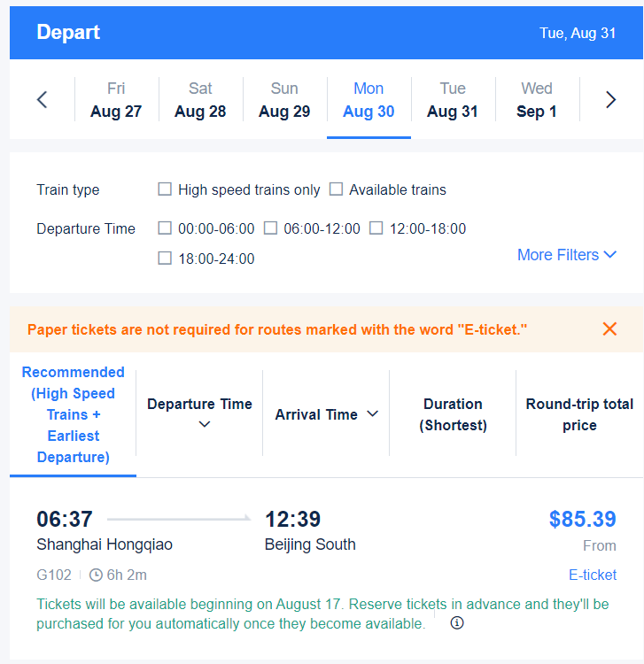Open the Departure Time sort dropdown
The height and width of the screenshot is (664, 644).
pos(199,414)
